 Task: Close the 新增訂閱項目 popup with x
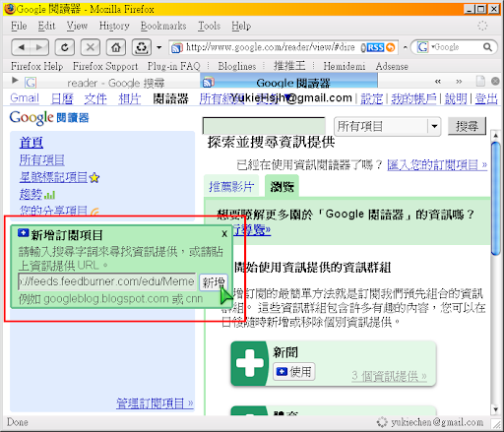coord(224,233)
